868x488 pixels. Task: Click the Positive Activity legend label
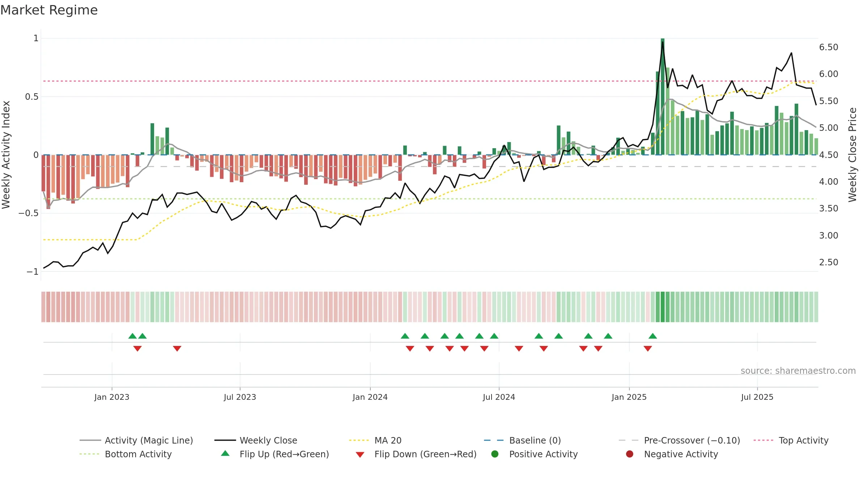tap(543, 454)
